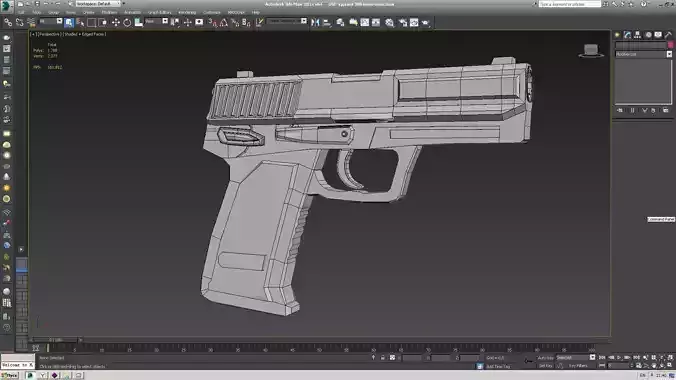Click the Align tool icon

tap(327, 22)
